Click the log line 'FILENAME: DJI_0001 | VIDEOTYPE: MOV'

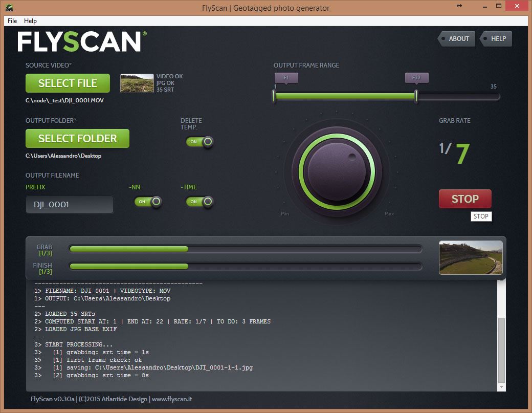(102, 291)
